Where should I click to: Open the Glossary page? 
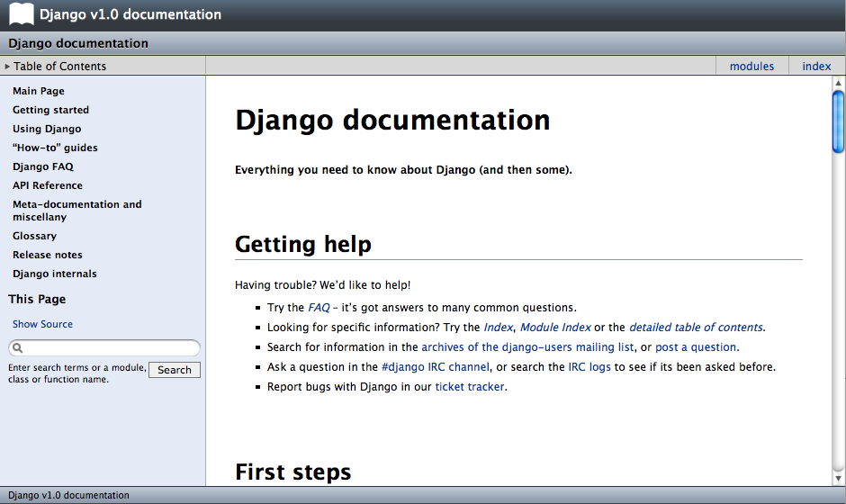[34, 236]
